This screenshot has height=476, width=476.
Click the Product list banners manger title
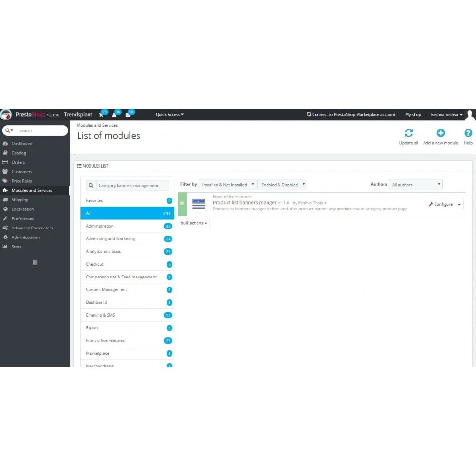coord(244,202)
